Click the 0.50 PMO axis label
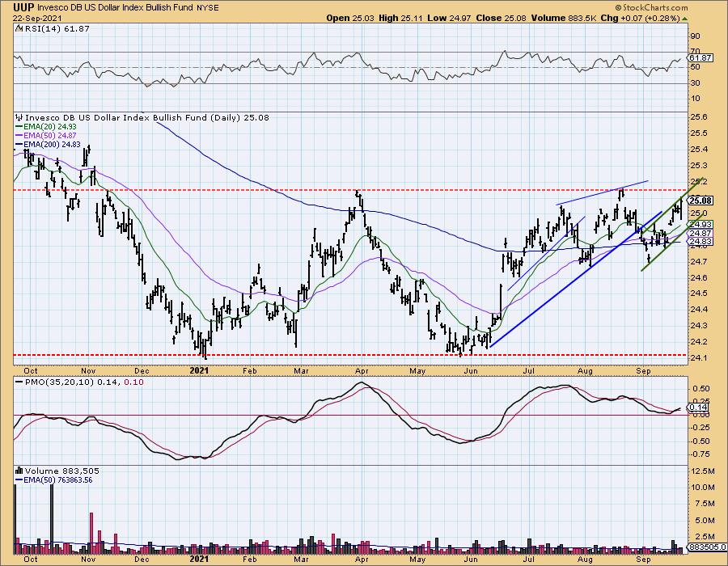 click(x=700, y=389)
